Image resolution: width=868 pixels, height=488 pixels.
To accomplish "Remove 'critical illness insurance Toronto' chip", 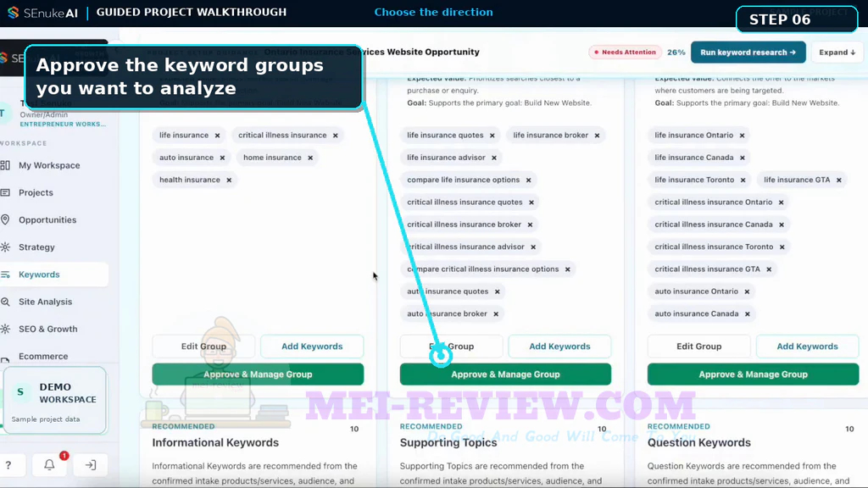I will click(782, 247).
